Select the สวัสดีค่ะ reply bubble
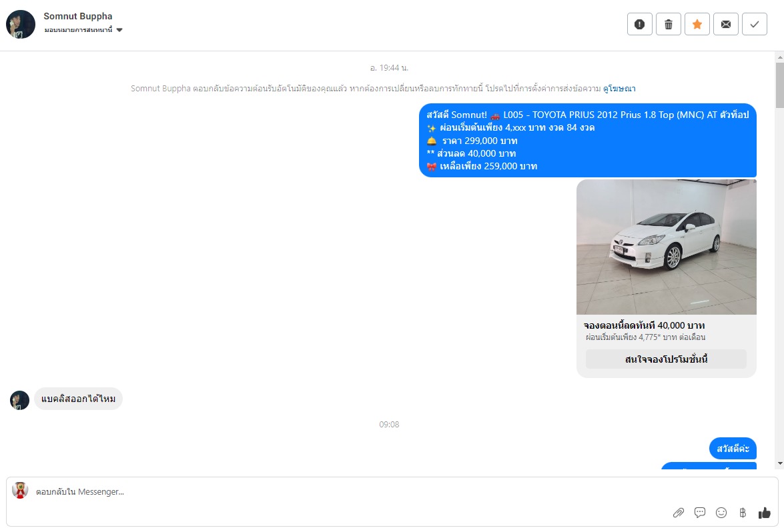The image size is (784, 532). (x=733, y=449)
